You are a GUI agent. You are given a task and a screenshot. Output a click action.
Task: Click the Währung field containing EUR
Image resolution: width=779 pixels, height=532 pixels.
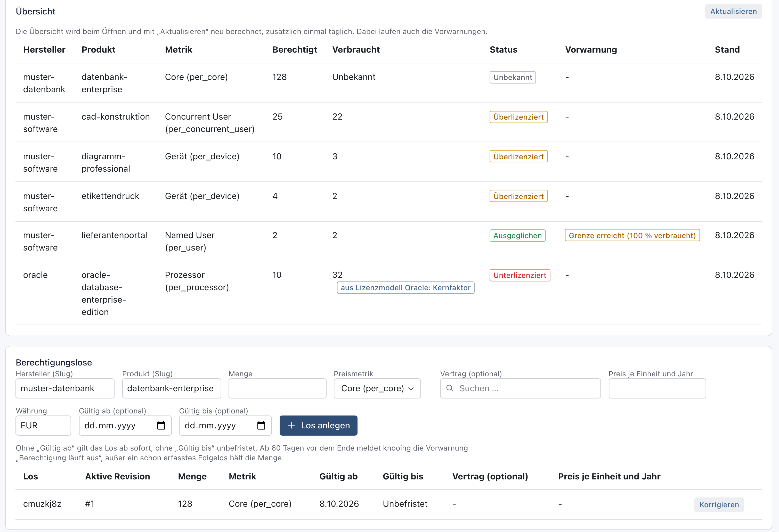pyautogui.click(x=43, y=426)
